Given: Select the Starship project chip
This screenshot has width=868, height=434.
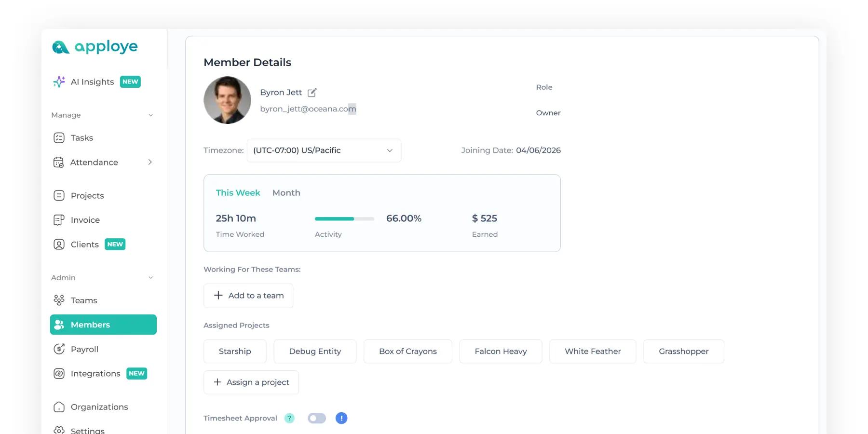Looking at the screenshot, I should point(235,352).
